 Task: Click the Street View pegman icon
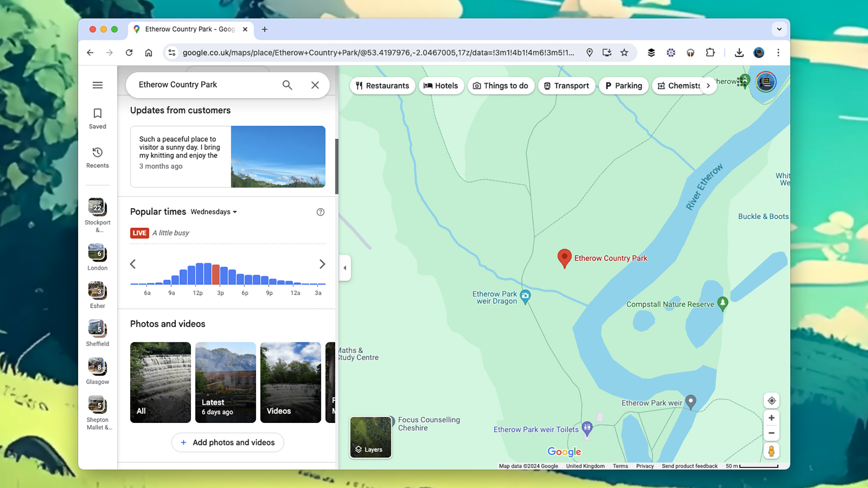pos(771,451)
